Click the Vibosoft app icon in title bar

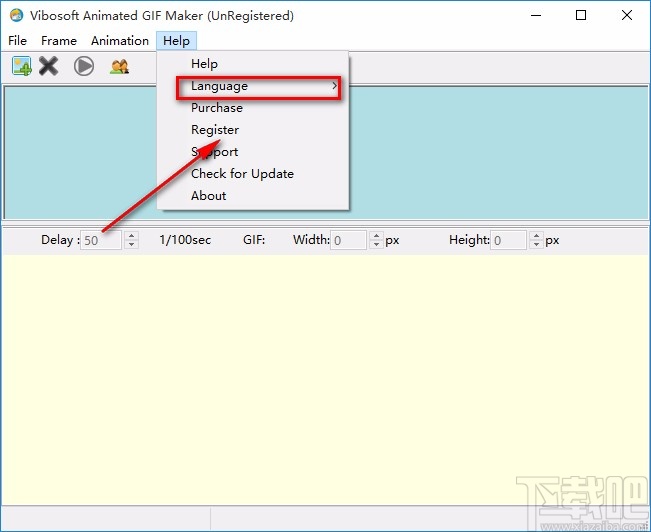(x=16, y=15)
